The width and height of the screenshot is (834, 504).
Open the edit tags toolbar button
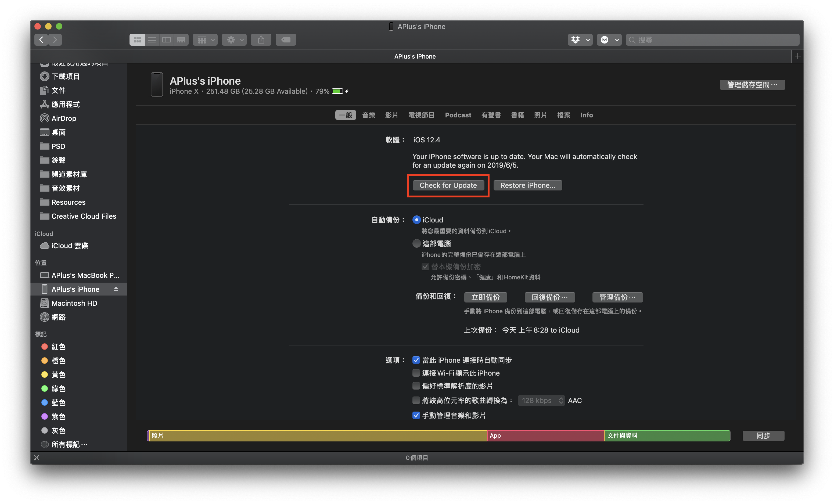click(286, 40)
